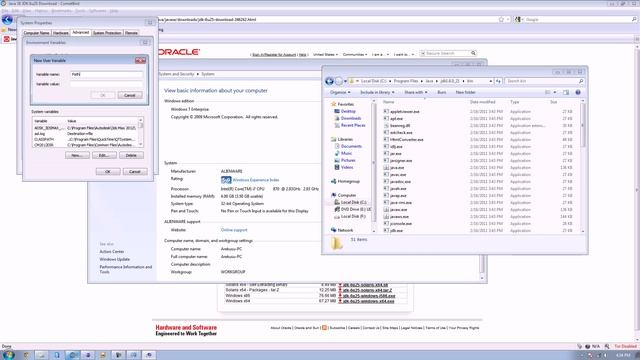The width and height of the screenshot is (640, 360).
Task: Click the Network icon in navigation pane
Action: point(333,230)
